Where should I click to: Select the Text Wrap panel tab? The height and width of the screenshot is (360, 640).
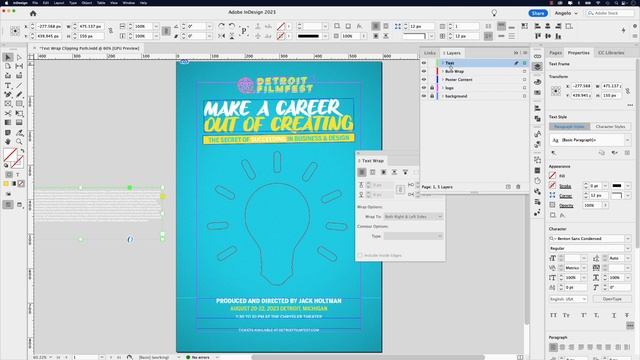(373, 161)
